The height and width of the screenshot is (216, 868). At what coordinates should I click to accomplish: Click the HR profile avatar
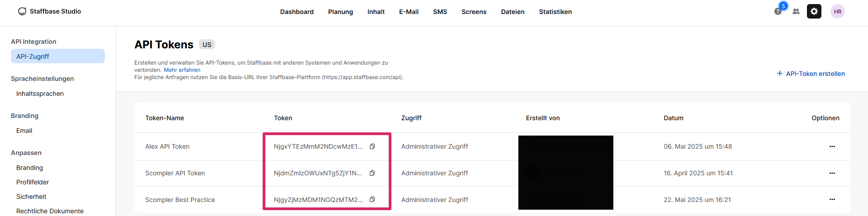[837, 12]
